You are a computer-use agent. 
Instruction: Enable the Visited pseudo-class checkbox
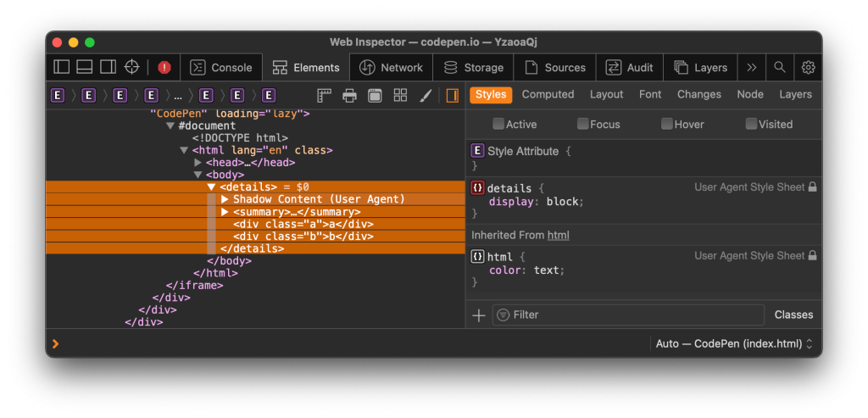[x=751, y=124]
